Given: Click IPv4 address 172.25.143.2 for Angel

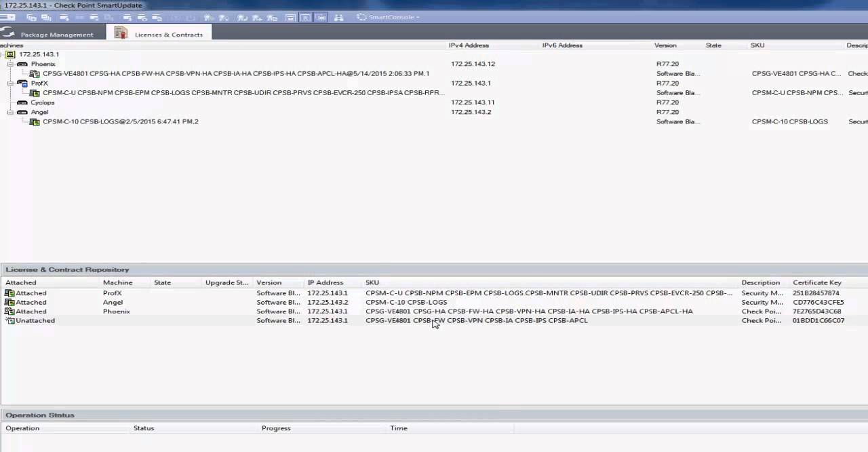Looking at the screenshot, I should 471,112.
